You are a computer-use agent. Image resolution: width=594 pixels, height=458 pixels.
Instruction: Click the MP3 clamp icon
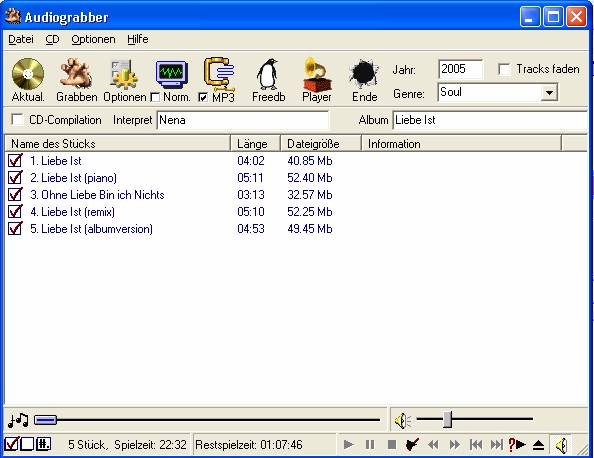(x=219, y=74)
